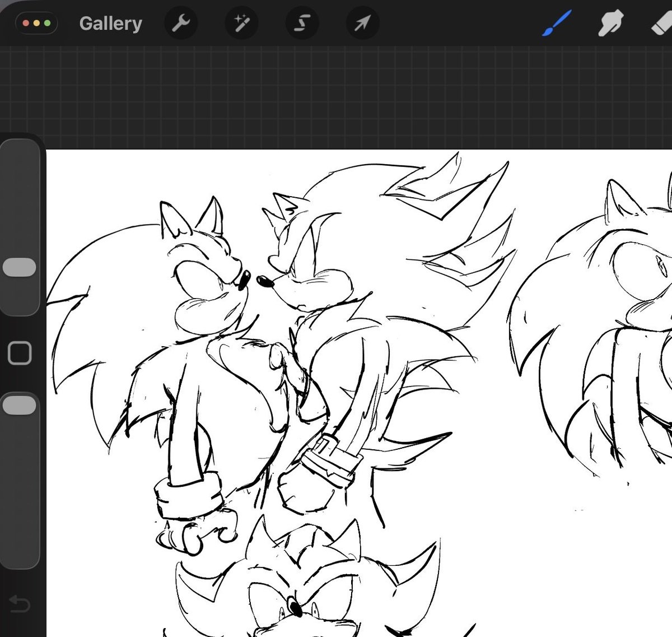Click the brush opacity slider handle
This screenshot has width=672, height=637.
click(20, 405)
